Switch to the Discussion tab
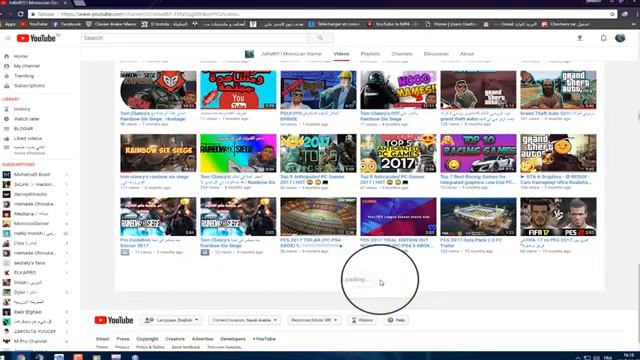 pyautogui.click(x=436, y=54)
